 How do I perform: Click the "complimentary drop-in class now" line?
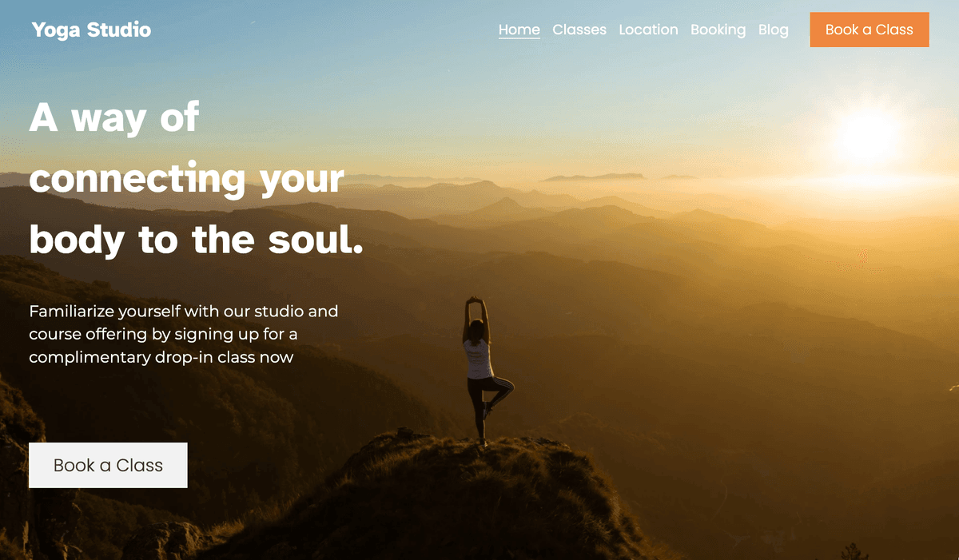[x=161, y=357]
